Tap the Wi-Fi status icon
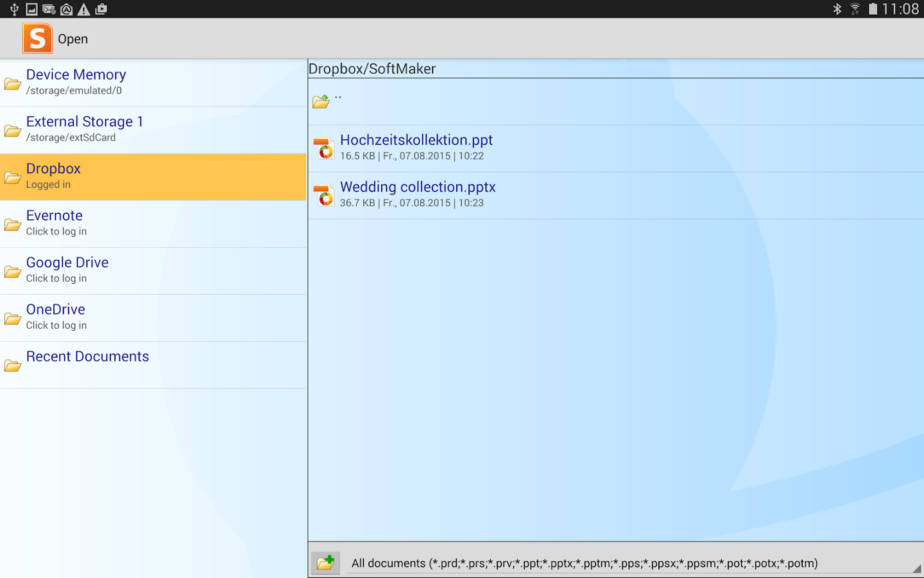Image resolution: width=924 pixels, height=578 pixels. [x=855, y=9]
